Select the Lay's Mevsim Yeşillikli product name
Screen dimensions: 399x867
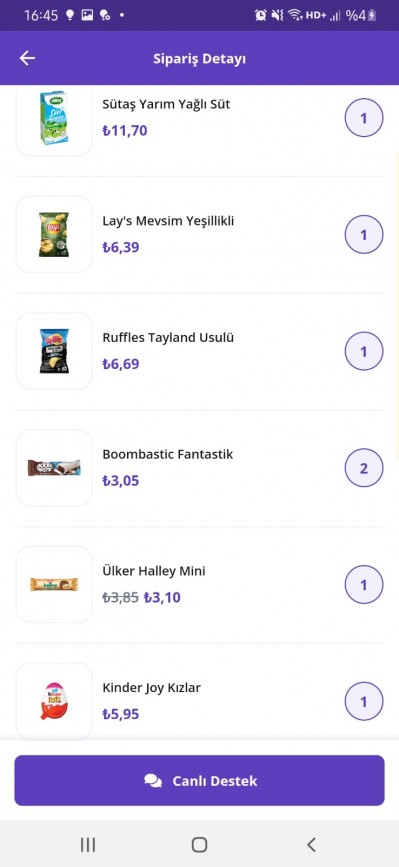coord(169,221)
